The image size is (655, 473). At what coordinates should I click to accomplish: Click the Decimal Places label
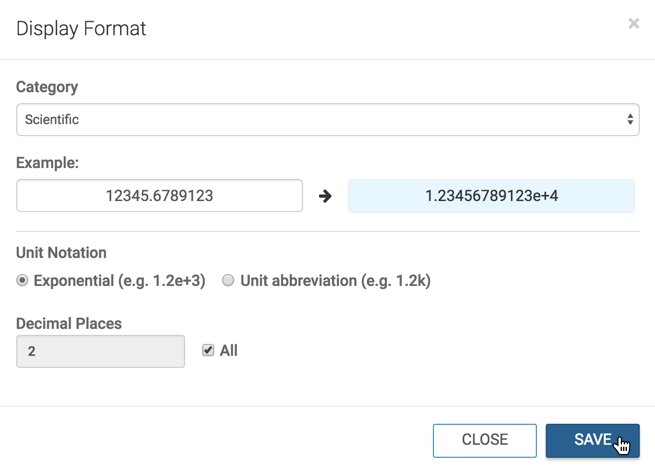67,323
